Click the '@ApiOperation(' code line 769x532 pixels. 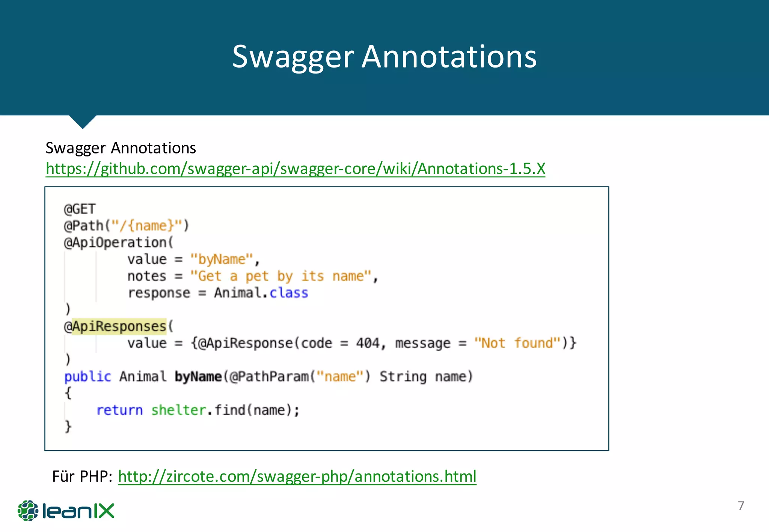point(119,242)
